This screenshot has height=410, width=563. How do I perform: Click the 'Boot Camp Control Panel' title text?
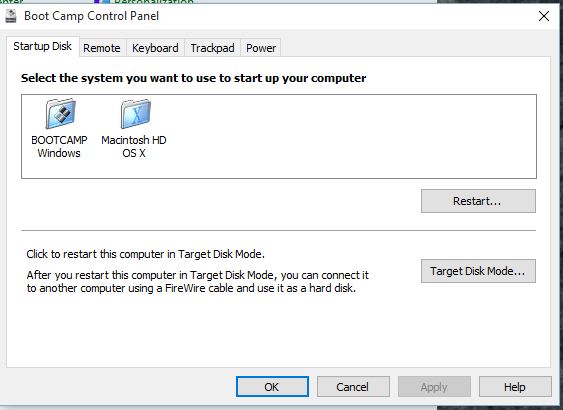click(x=92, y=16)
